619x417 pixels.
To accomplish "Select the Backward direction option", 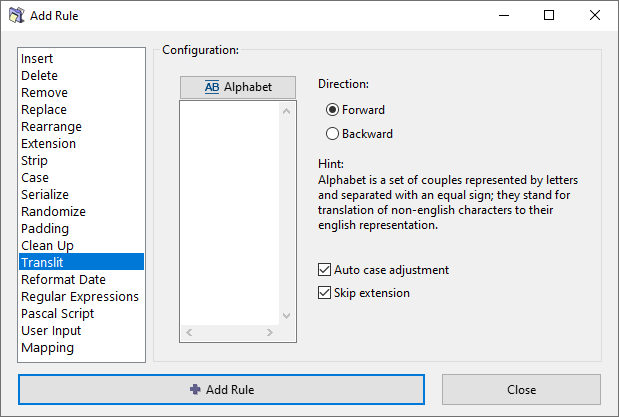I will click(x=333, y=134).
